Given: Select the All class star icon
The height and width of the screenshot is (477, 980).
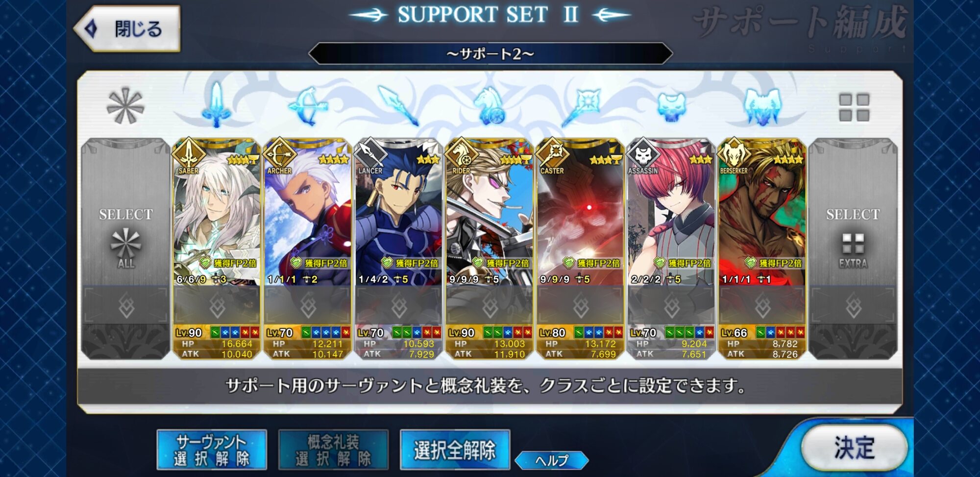Looking at the screenshot, I should coord(125,106).
